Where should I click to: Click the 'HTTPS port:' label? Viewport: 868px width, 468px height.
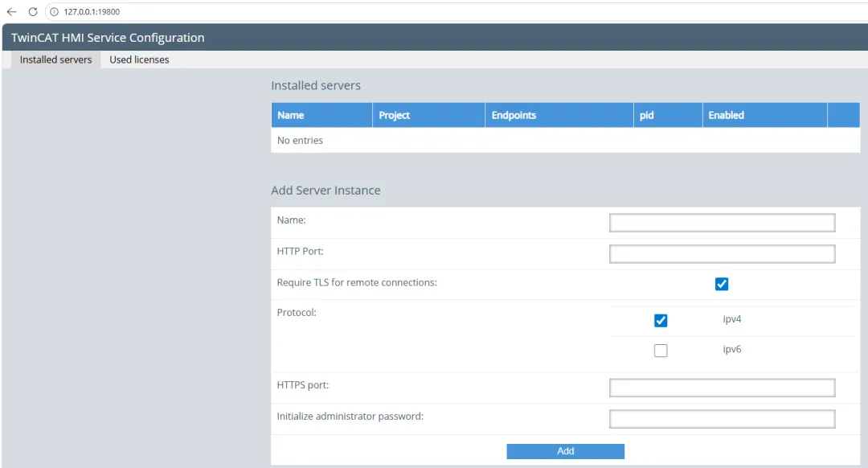303,385
